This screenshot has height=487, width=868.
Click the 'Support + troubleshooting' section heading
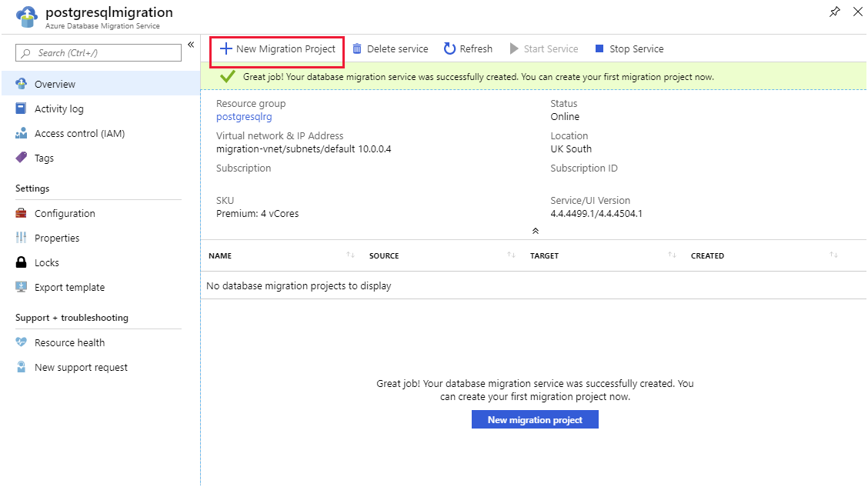tap(72, 318)
